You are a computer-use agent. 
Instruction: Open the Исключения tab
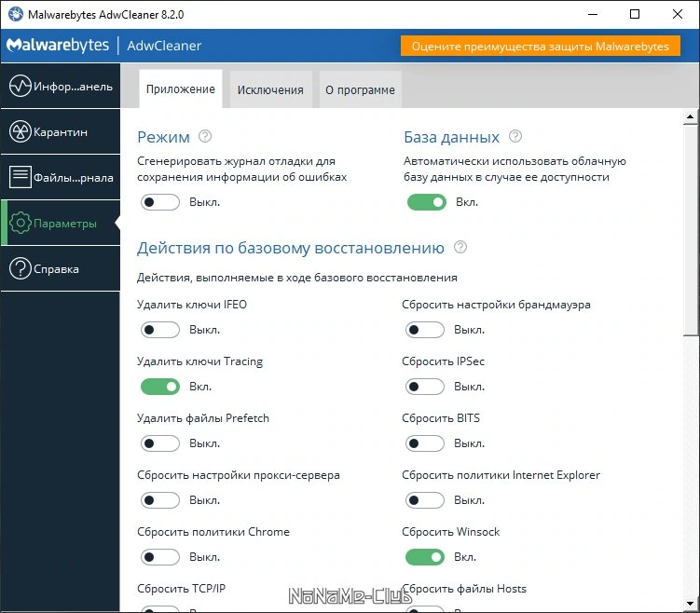tap(270, 89)
